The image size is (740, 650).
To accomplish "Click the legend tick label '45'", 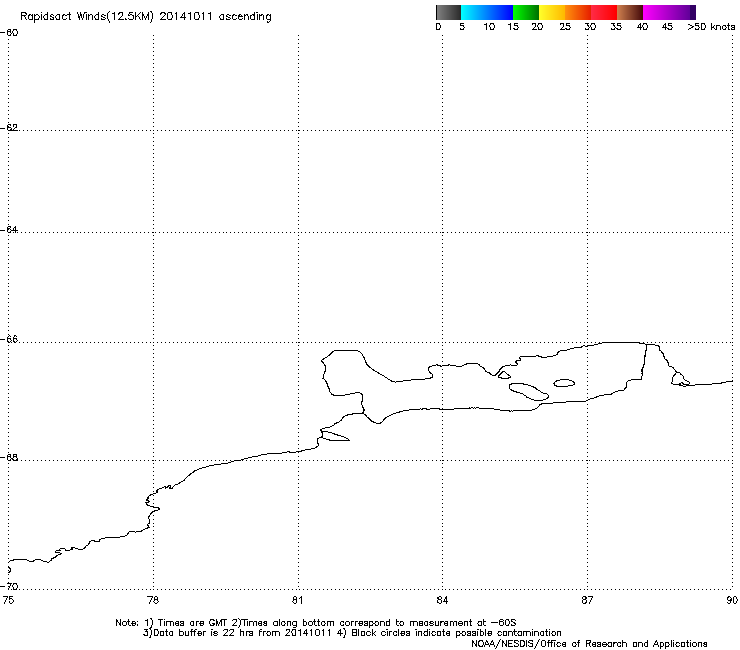I will click(x=667, y=27).
